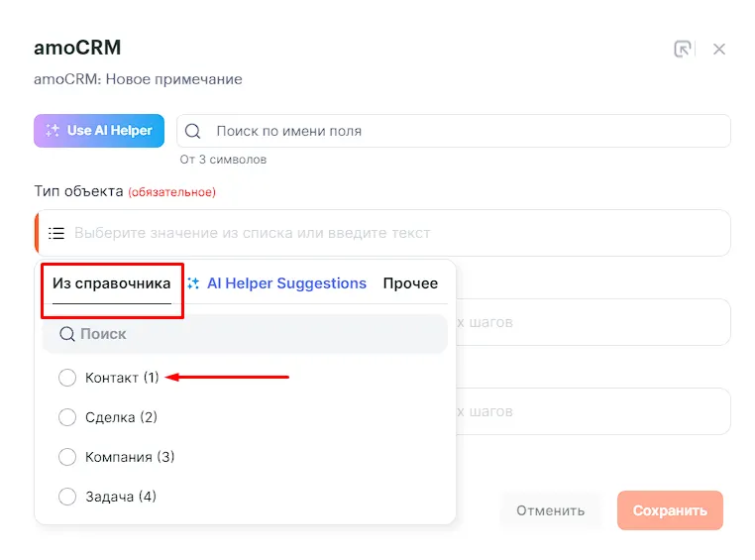Click the magnifier icon in field name search
755x560 pixels.
point(193,131)
